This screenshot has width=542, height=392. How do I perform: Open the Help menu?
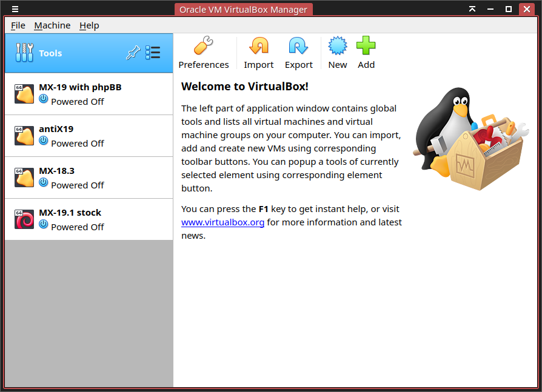coord(89,25)
